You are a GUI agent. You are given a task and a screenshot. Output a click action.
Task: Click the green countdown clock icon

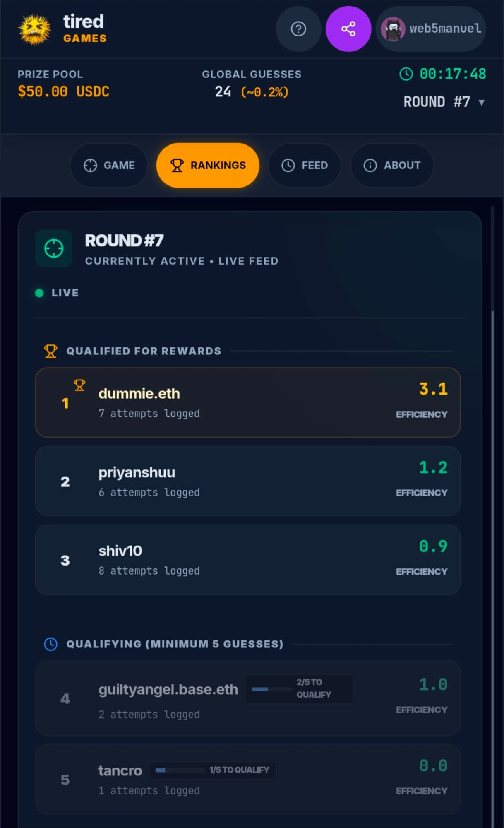(x=406, y=74)
